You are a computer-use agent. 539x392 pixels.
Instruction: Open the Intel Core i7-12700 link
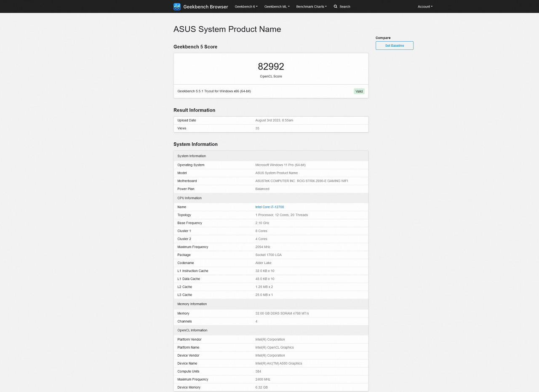point(269,207)
